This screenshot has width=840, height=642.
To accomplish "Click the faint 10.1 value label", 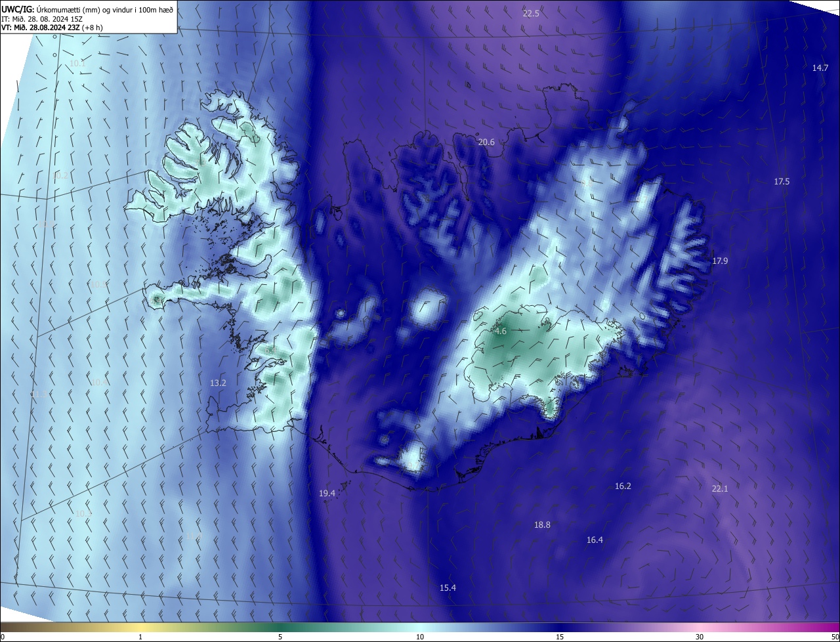I will pos(77,64).
